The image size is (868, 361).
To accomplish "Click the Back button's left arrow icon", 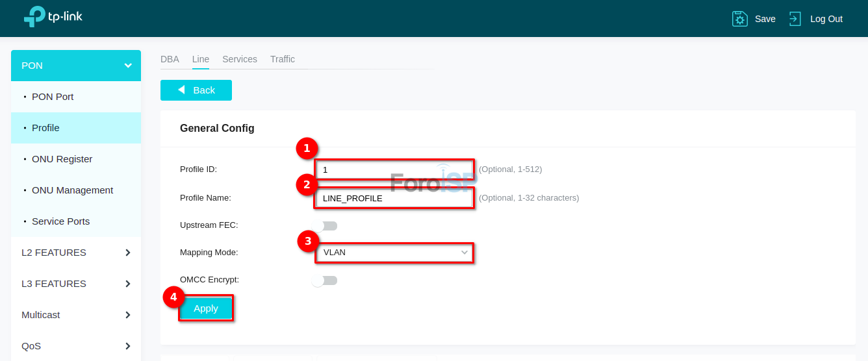I will pyautogui.click(x=181, y=90).
